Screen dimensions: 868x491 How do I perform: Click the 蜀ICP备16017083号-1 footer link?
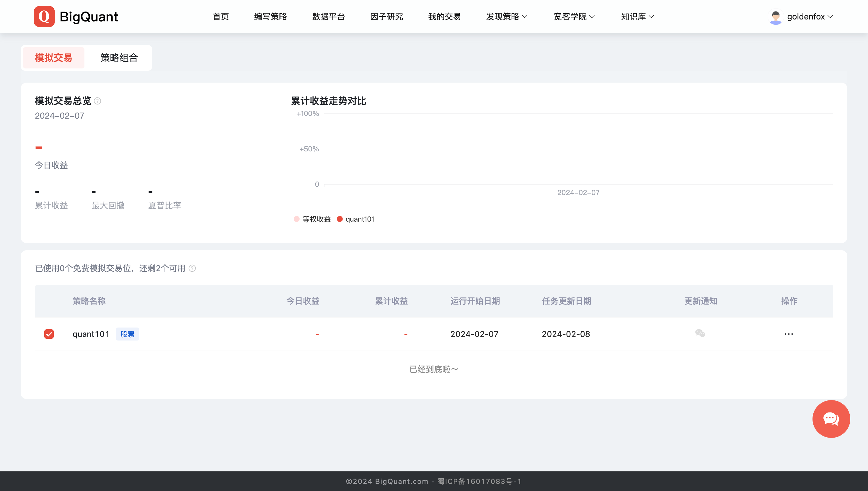pos(479,481)
